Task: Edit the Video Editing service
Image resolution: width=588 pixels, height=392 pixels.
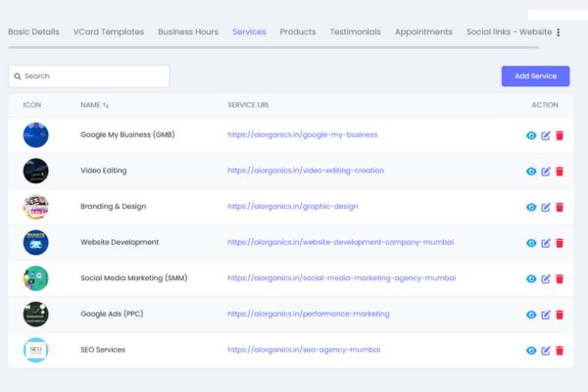Action: [546, 171]
